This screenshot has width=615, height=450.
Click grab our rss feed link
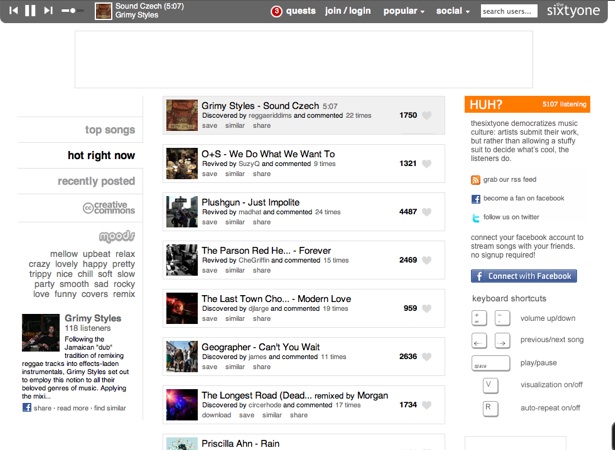click(x=509, y=179)
